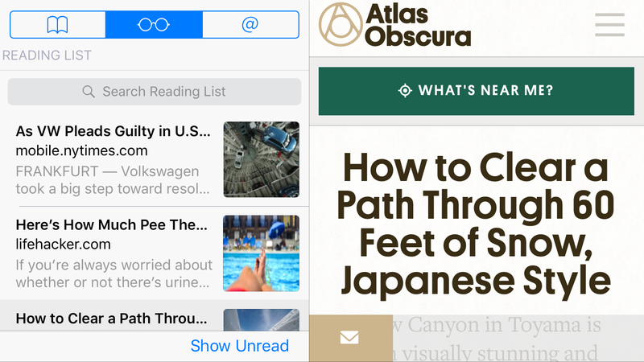Click the article headline about 60 Feet of Snow

tap(476, 224)
